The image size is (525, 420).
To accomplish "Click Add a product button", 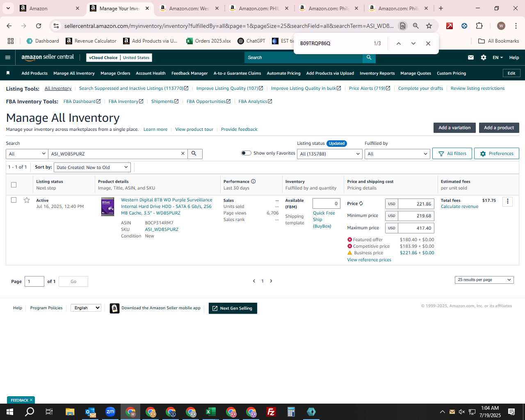I will tap(499, 128).
